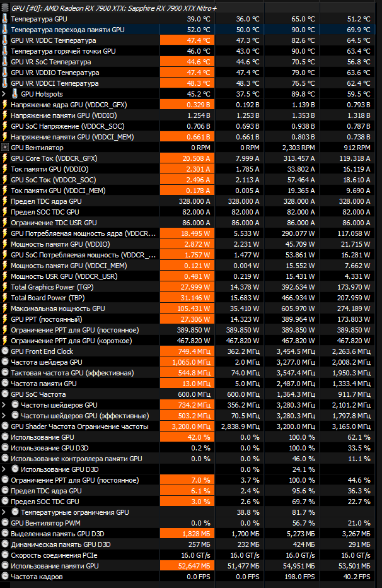Select Ток памяти GPU (VDDCI_MEM) row
Image resolution: width=382 pixels, height=588 pixels.
[x=188, y=191]
